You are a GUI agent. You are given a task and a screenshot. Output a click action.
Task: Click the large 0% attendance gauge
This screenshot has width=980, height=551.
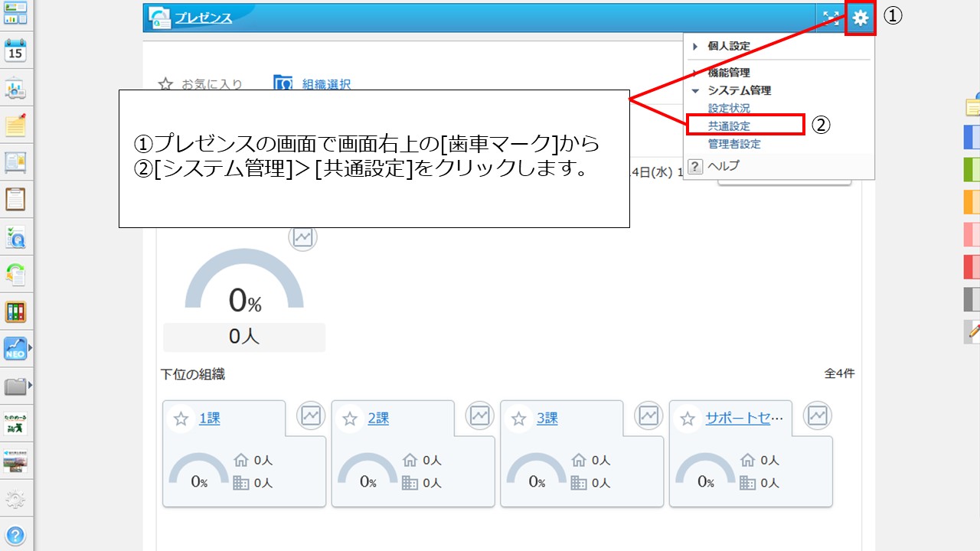click(245, 281)
